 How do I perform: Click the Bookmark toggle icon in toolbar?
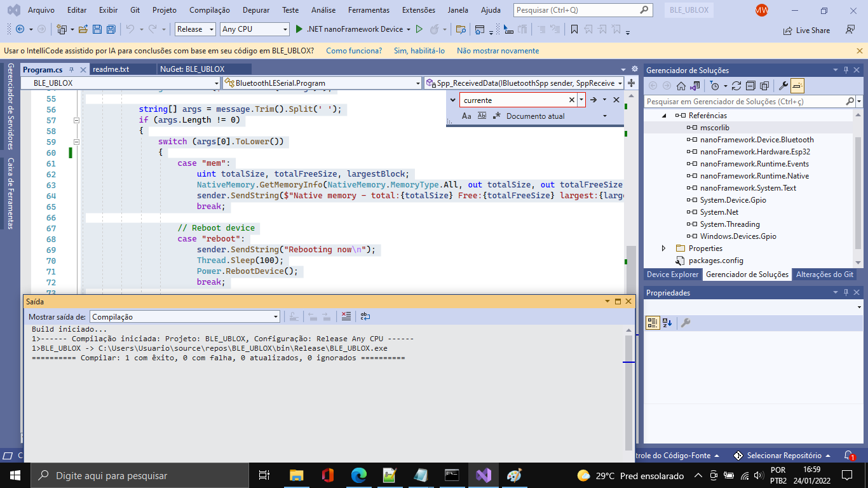pos(574,29)
